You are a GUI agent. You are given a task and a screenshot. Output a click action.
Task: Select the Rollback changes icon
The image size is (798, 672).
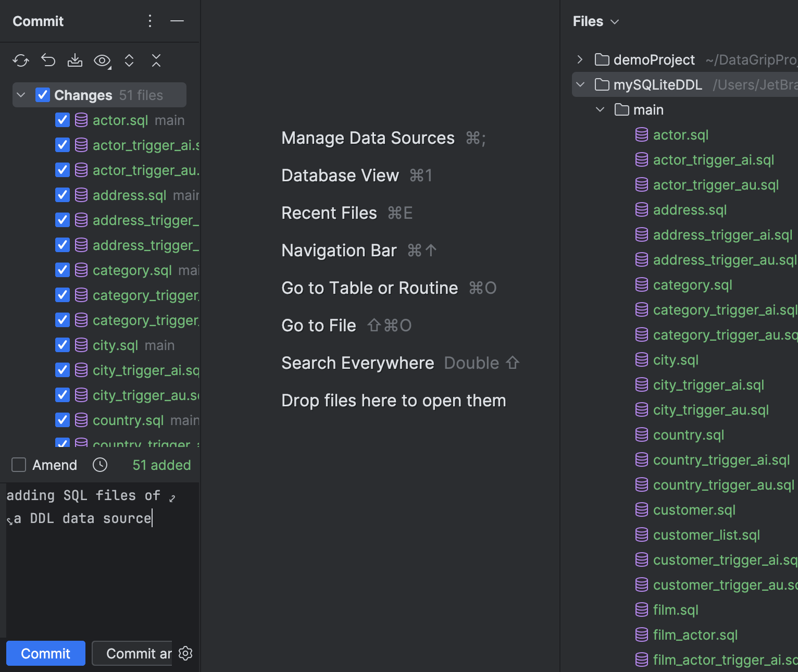tap(48, 60)
